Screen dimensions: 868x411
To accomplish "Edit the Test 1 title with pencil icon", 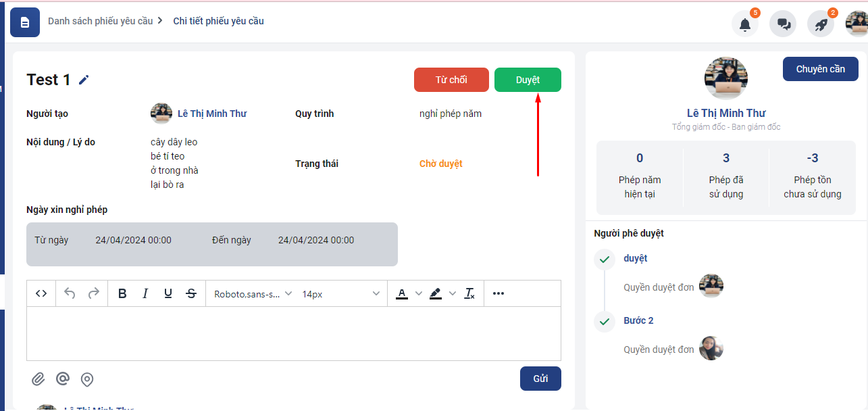I will pos(84,80).
